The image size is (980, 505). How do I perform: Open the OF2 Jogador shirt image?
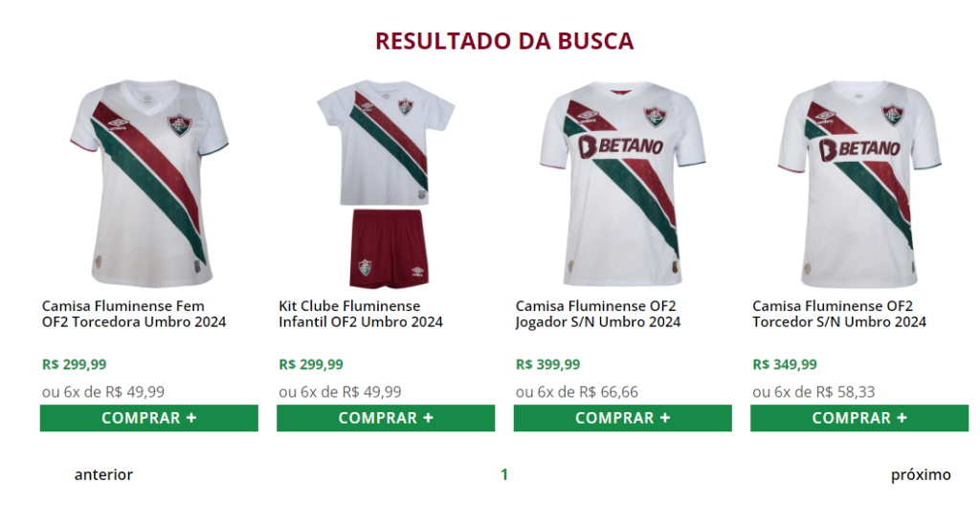(x=622, y=183)
